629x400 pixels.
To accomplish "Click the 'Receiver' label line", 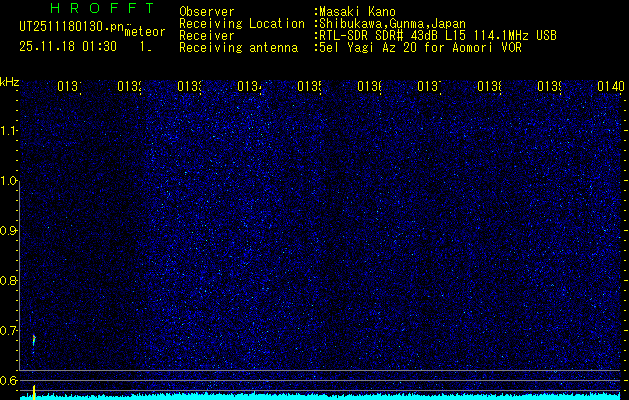I will point(207,36).
